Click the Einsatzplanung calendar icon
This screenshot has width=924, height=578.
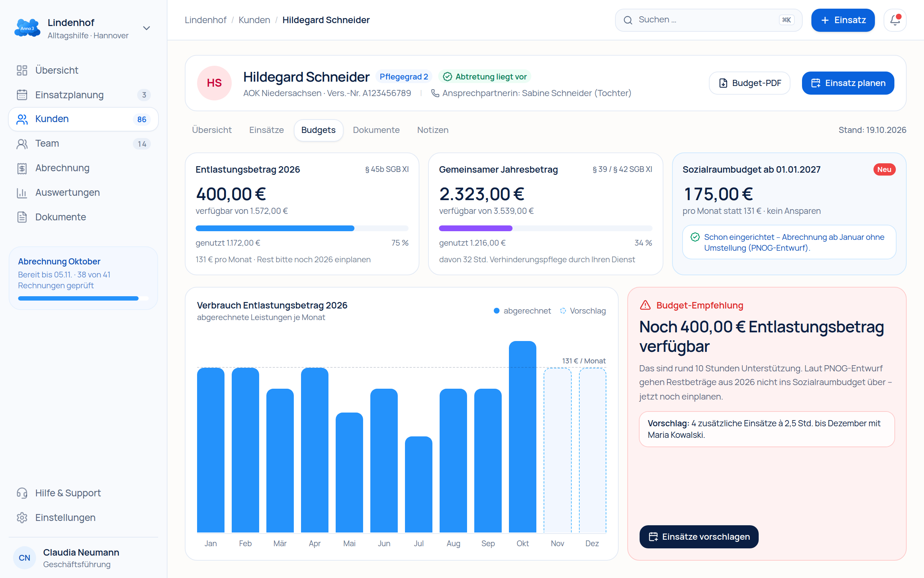pos(22,95)
